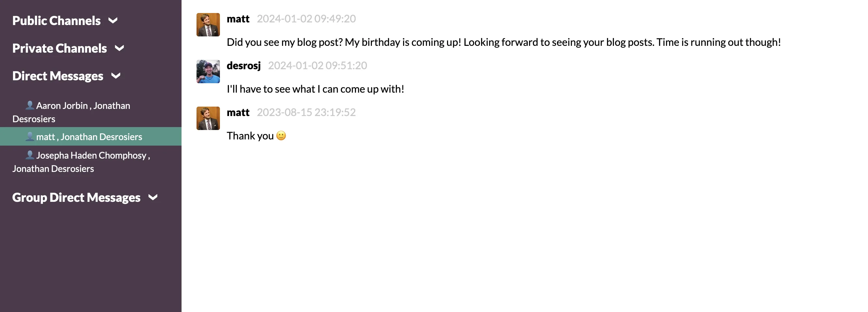
Task: Open the Public Channels header
Action: pos(56,20)
